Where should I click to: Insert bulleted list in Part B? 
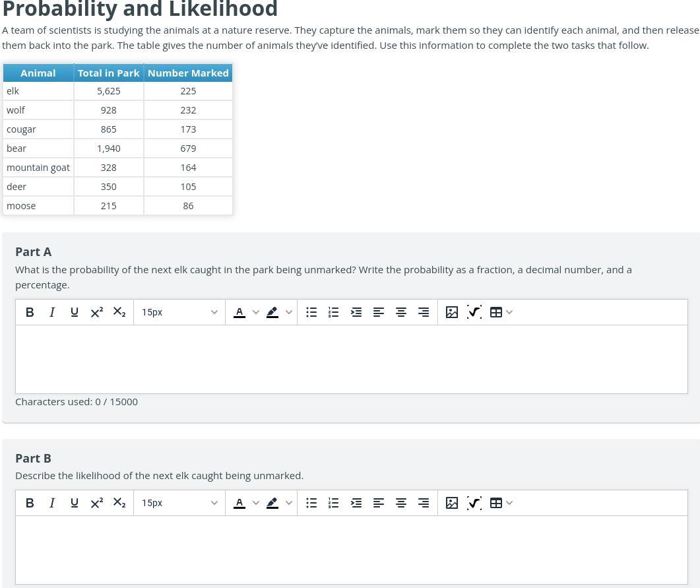click(x=311, y=503)
